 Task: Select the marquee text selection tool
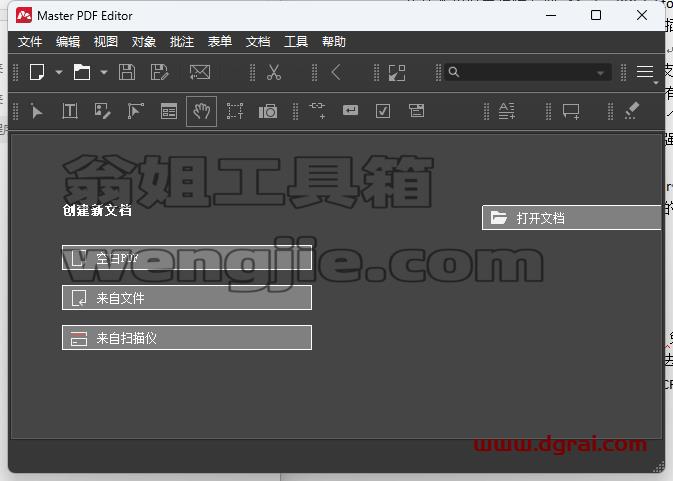(x=235, y=111)
